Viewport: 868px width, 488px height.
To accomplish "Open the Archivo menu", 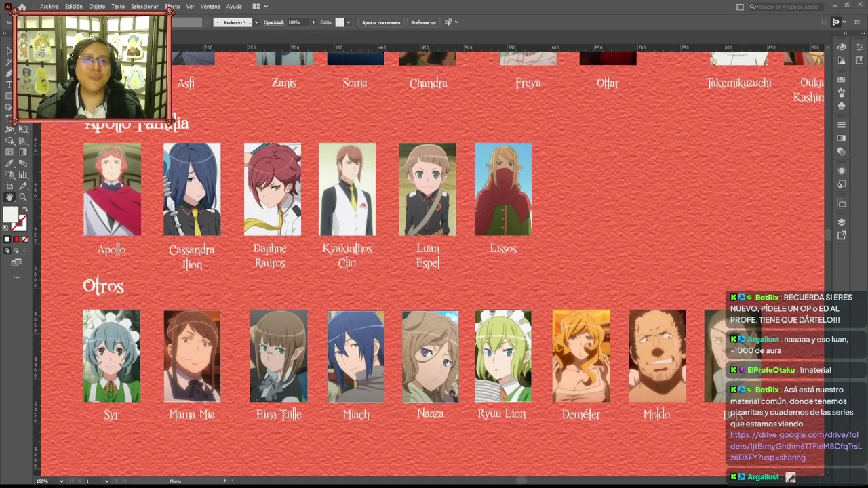I will click(50, 7).
